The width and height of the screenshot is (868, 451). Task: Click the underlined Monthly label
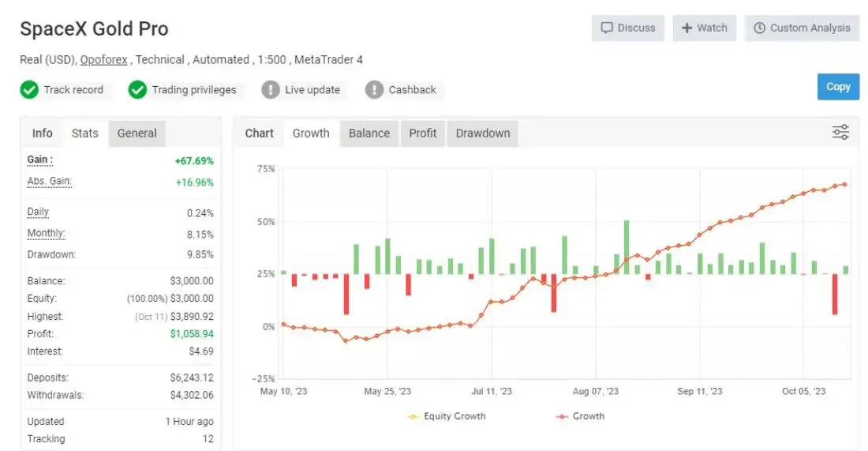coord(46,234)
